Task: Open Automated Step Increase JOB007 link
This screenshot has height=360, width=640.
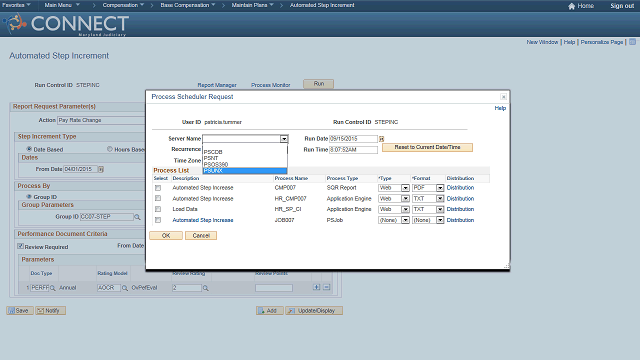Action: [x=203, y=220]
